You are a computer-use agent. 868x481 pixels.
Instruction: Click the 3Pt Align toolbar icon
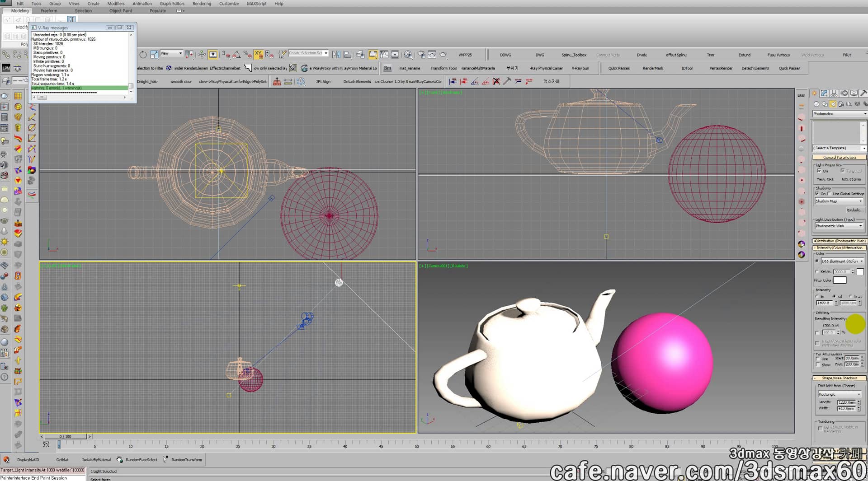[x=323, y=81]
